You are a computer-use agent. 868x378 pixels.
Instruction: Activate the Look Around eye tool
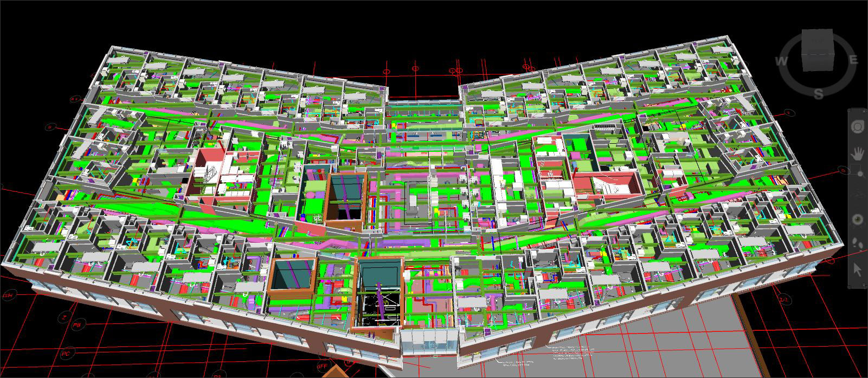[857, 219]
